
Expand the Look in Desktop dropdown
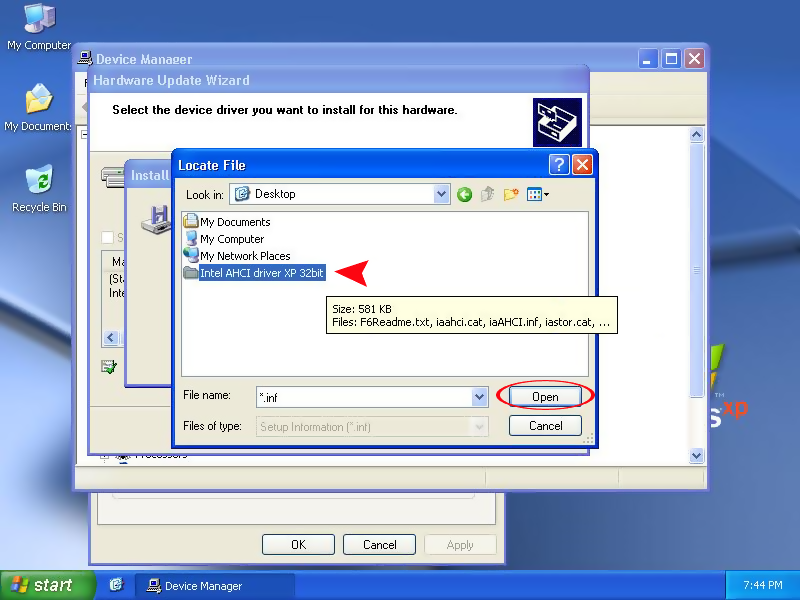point(441,194)
